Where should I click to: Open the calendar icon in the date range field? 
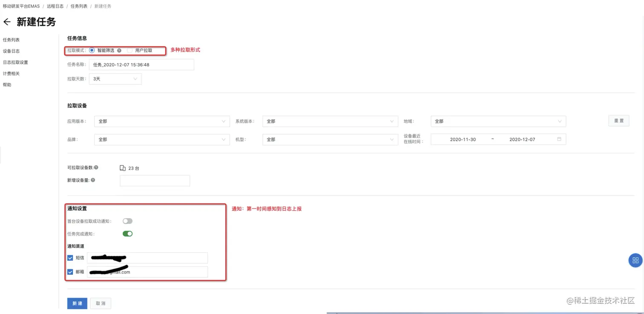[559, 139]
